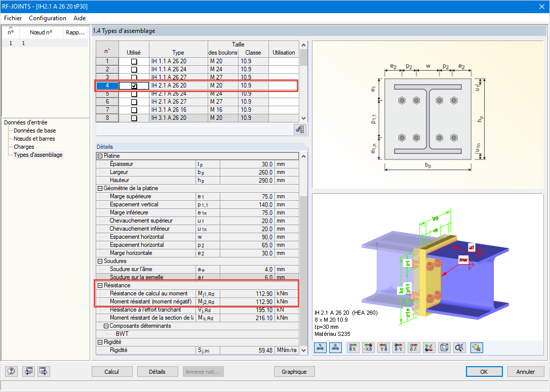Click the checkmark filter icon below table
The height and width of the screenshot is (392, 550).
pos(300,129)
